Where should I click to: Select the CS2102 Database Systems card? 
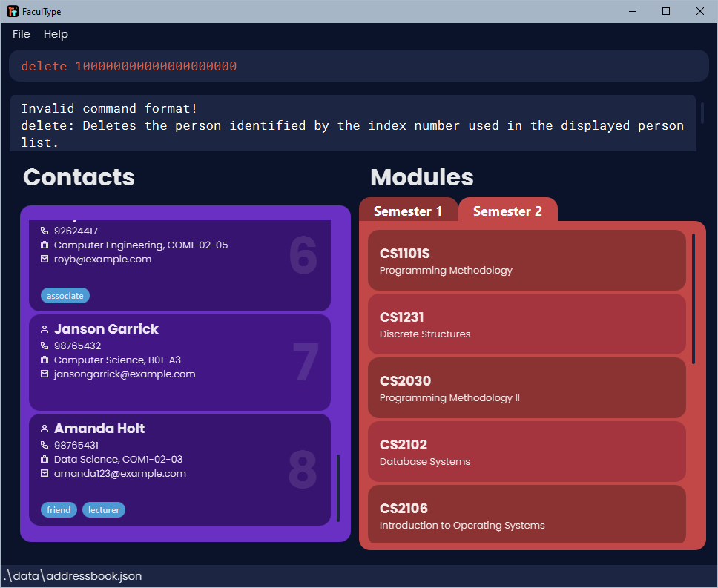coord(527,452)
